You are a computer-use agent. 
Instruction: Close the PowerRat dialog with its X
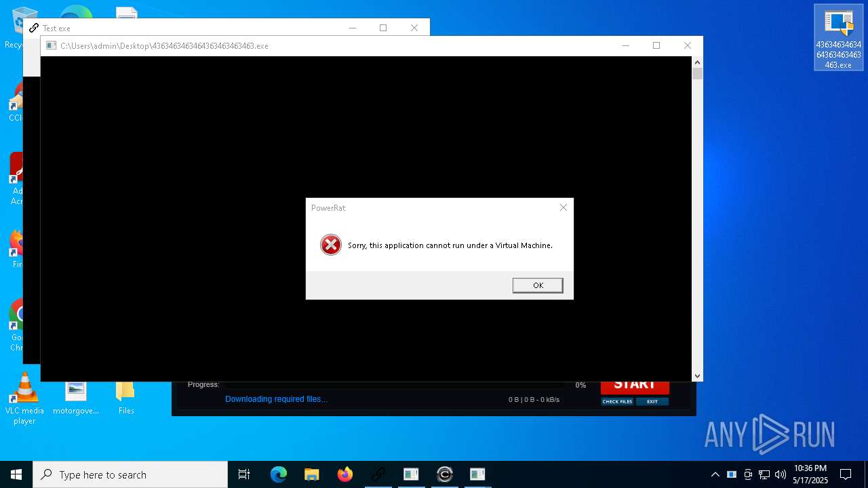pyautogui.click(x=563, y=207)
